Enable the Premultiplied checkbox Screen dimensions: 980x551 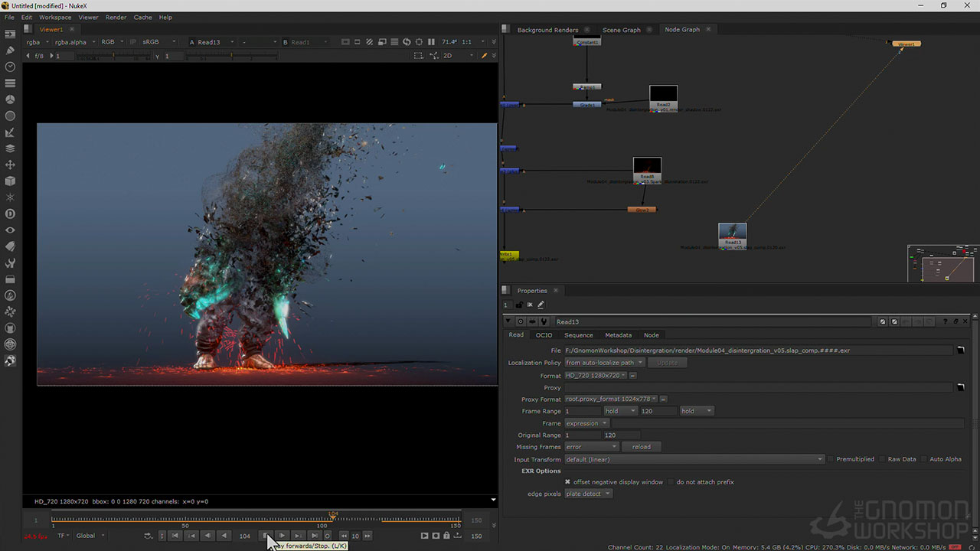point(831,459)
